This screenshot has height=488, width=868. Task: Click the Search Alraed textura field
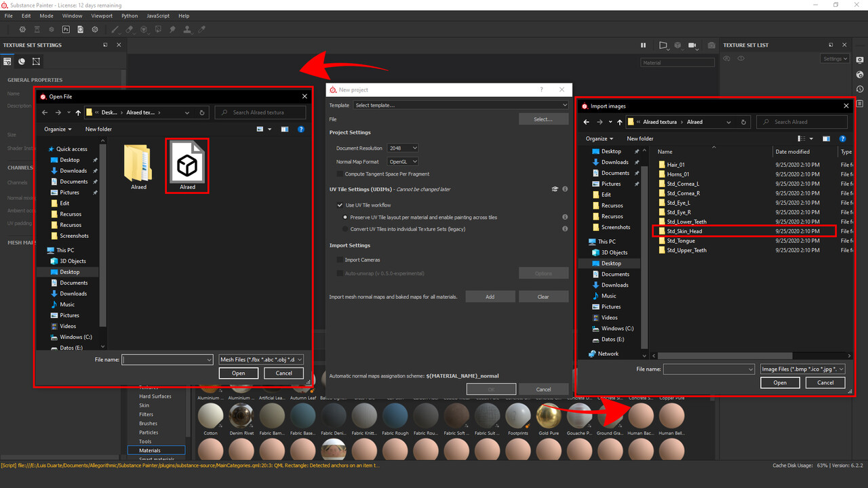(260, 113)
